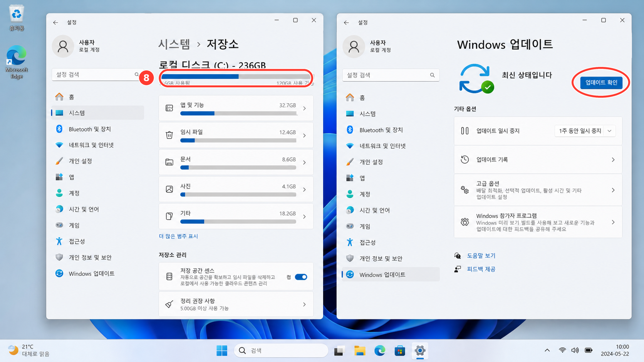Click the 기타 category icon in storage list
This screenshot has height=362, width=644.
pos(169,216)
